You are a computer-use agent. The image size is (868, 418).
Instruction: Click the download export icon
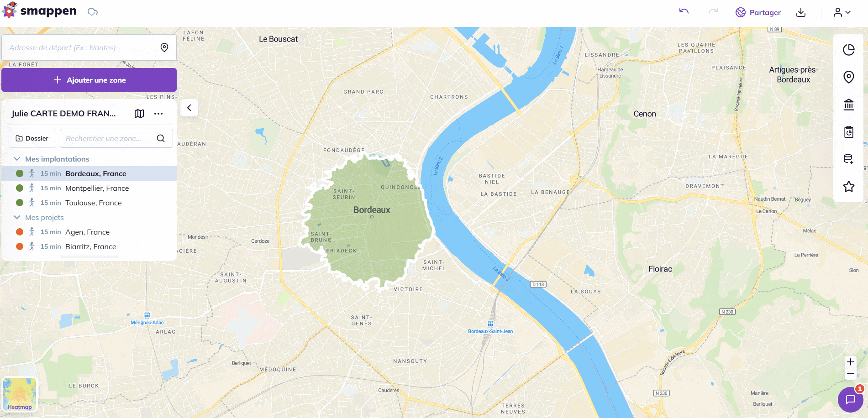pyautogui.click(x=801, y=12)
